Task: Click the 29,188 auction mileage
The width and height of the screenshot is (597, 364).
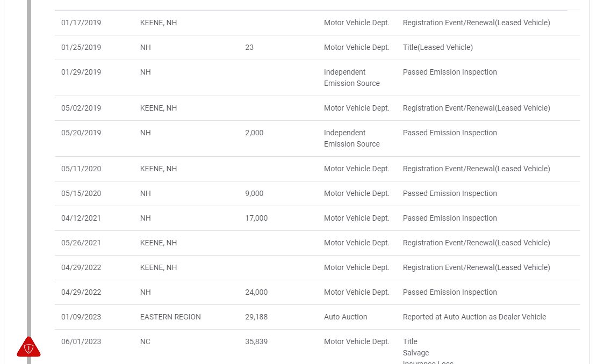Action: tap(256, 317)
